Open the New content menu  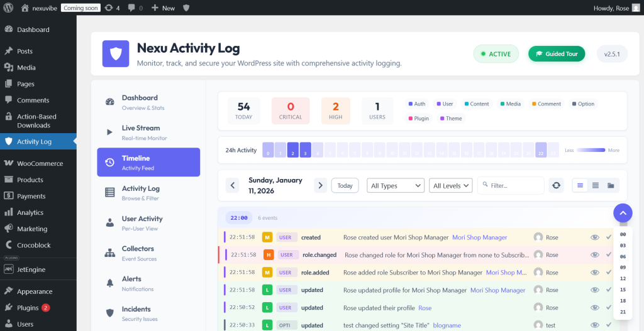click(163, 8)
